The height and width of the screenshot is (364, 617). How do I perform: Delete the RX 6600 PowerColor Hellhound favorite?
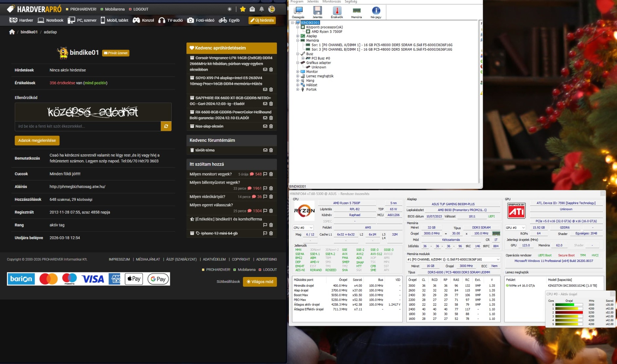click(x=271, y=118)
